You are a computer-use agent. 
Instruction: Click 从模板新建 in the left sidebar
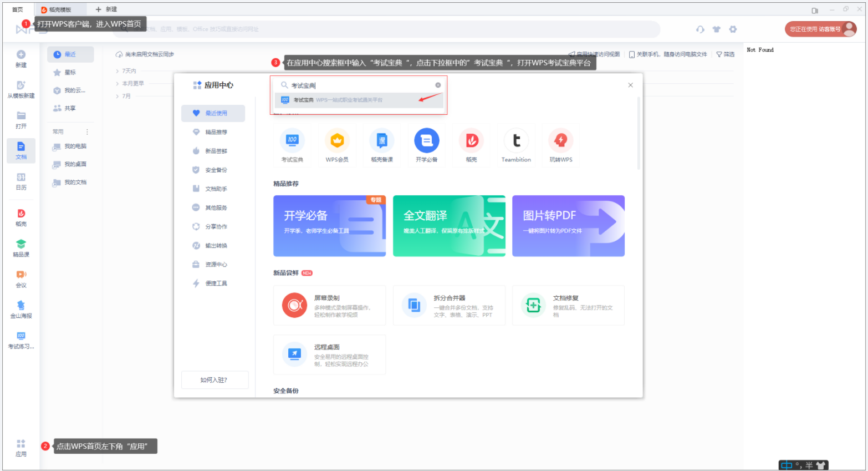click(21, 89)
